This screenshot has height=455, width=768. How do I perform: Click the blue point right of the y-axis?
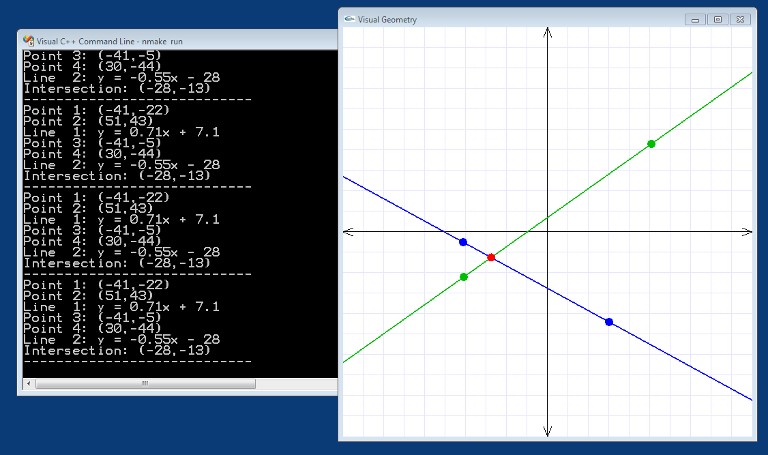click(609, 322)
